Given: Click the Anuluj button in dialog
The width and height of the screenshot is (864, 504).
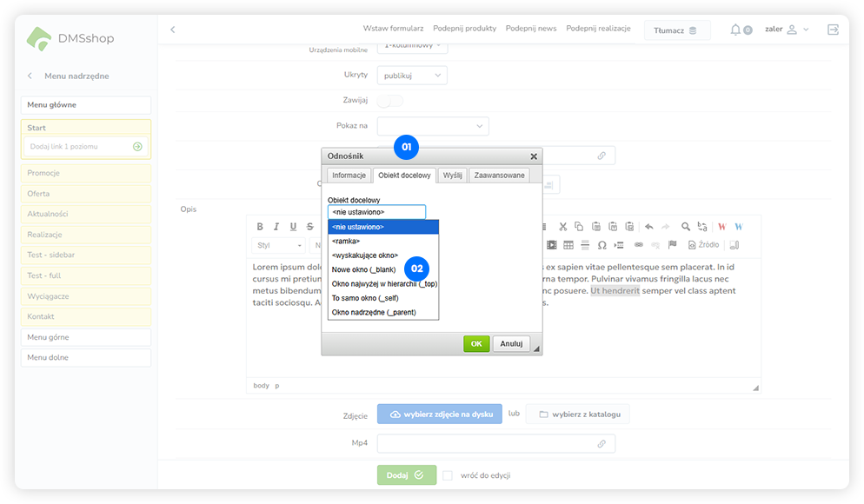Looking at the screenshot, I should (x=511, y=343).
